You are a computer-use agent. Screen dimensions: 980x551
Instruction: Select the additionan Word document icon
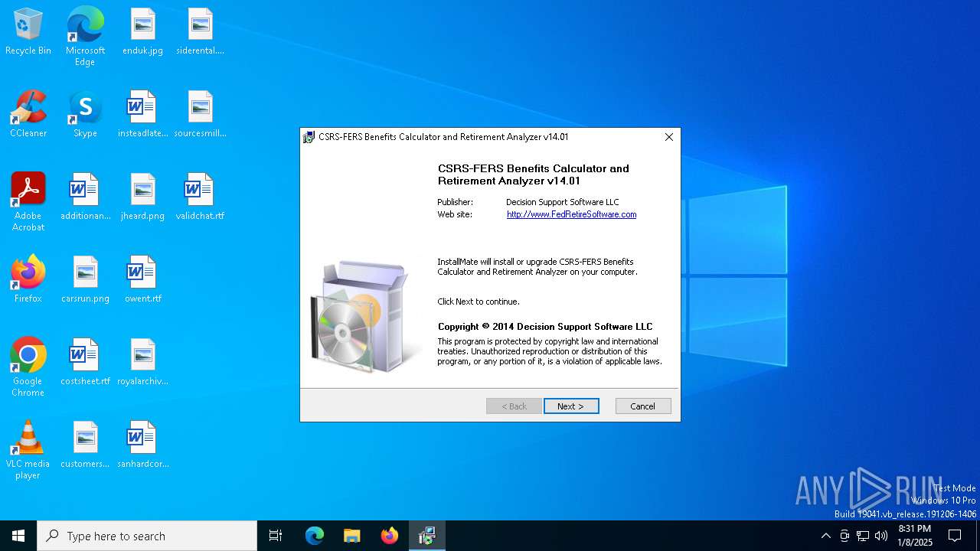click(85, 197)
